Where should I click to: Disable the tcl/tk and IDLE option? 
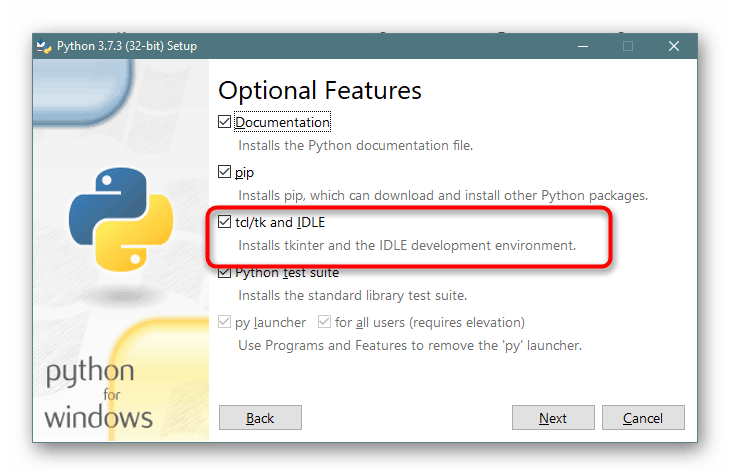pyautogui.click(x=224, y=222)
